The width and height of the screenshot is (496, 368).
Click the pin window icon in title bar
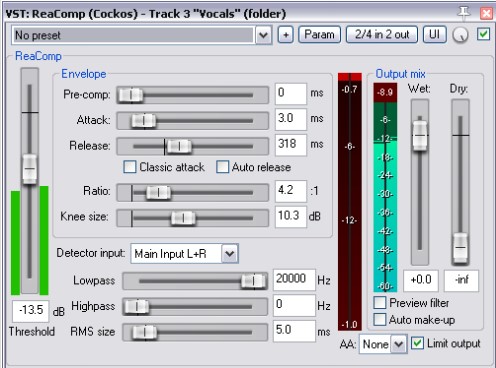(x=464, y=13)
